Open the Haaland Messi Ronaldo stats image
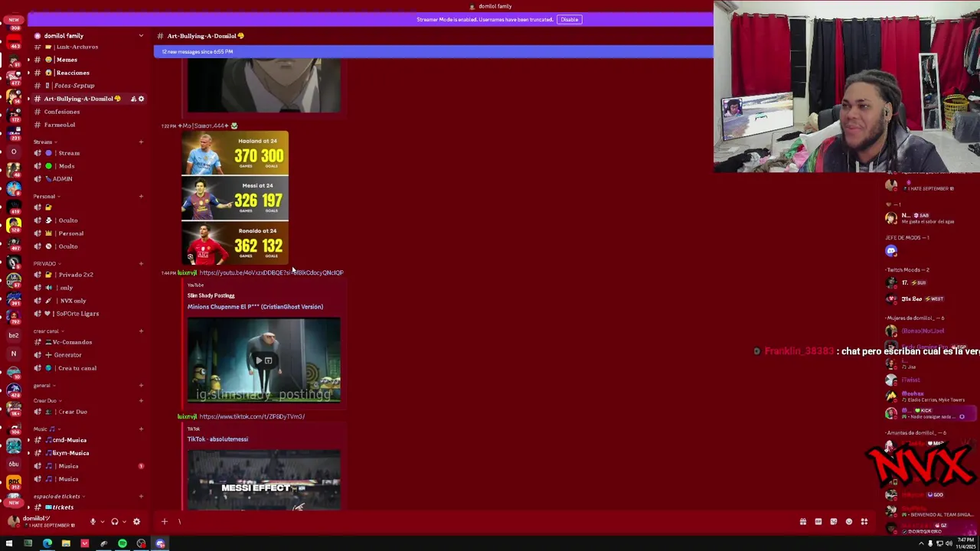Image resolution: width=980 pixels, height=551 pixels. click(235, 198)
